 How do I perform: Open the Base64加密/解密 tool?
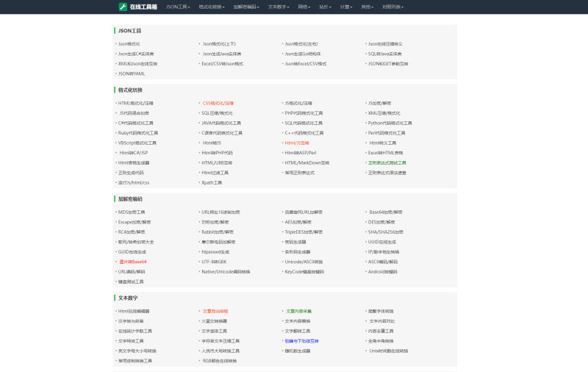click(386, 212)
